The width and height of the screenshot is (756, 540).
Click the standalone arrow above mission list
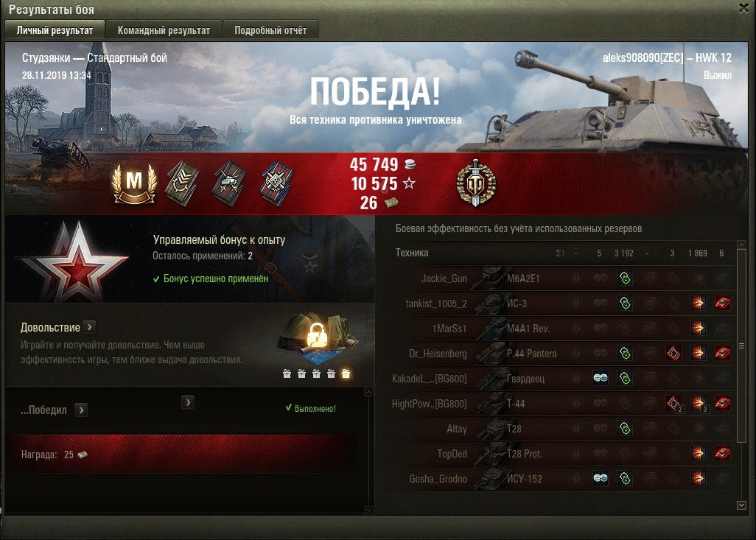(x=188, y=402)
